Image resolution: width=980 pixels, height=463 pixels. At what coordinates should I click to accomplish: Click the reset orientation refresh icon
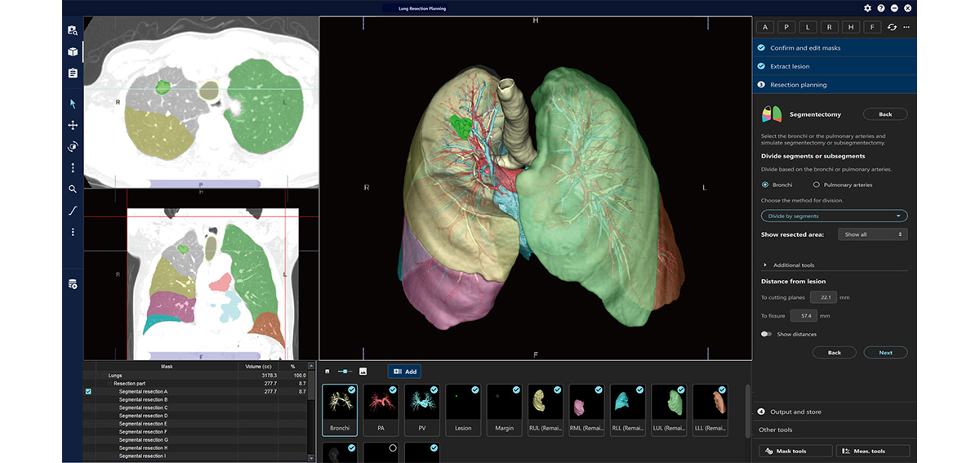click(x=892, y=27)
